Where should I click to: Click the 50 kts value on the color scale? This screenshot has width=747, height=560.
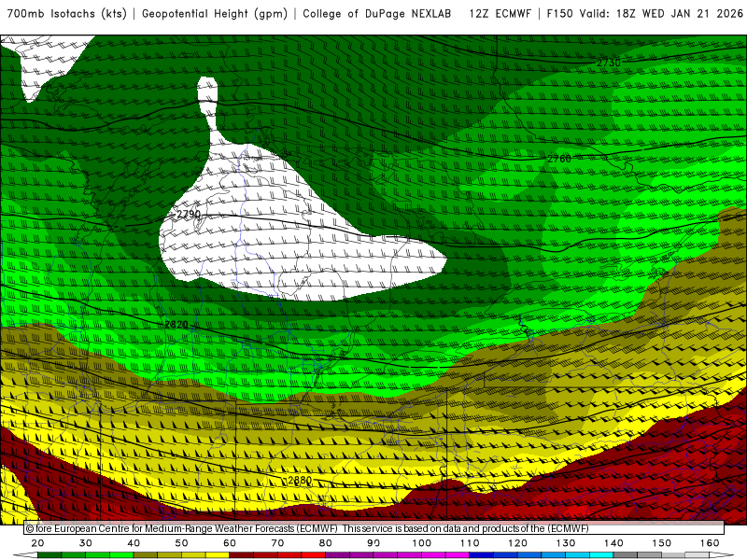pos(181,543)
